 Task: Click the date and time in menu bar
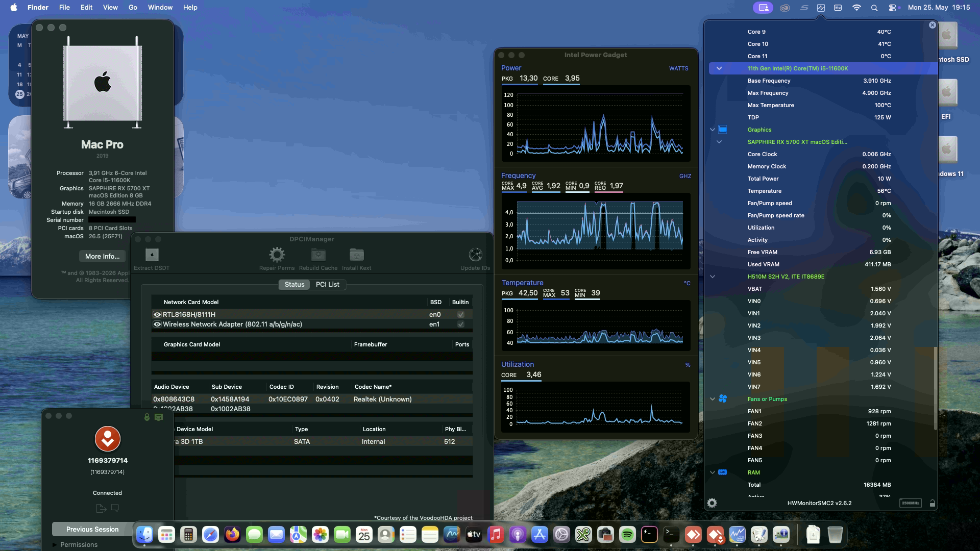click(x=939, y=8)
